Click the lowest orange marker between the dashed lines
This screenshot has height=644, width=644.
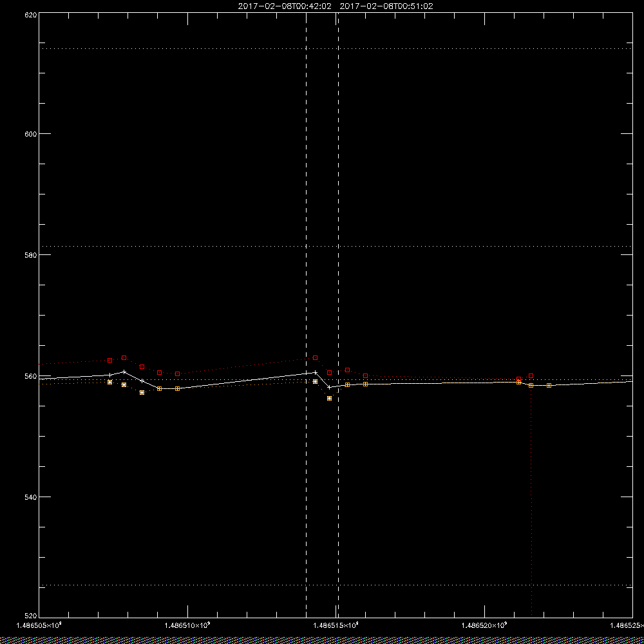tap(329, 399)
